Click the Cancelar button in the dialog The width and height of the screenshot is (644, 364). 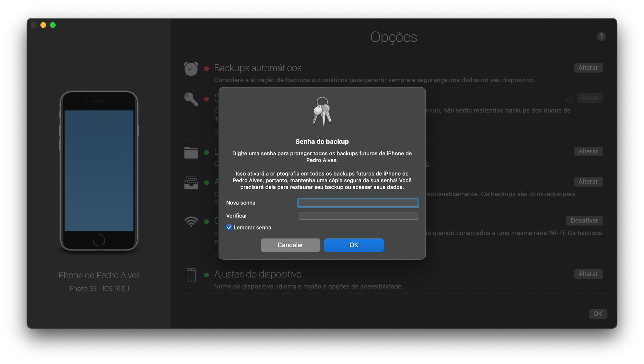290,245
